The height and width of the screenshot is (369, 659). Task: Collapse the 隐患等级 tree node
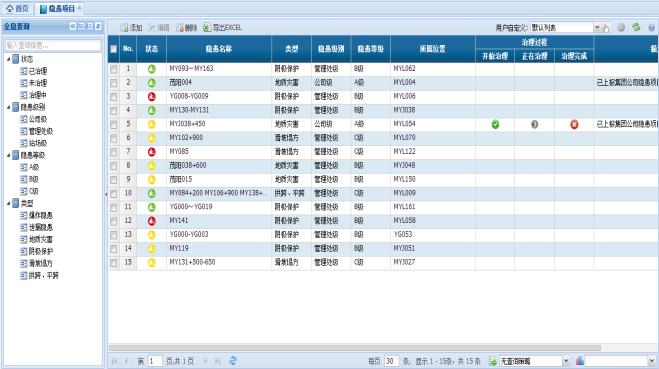click(x=8, y=156)
